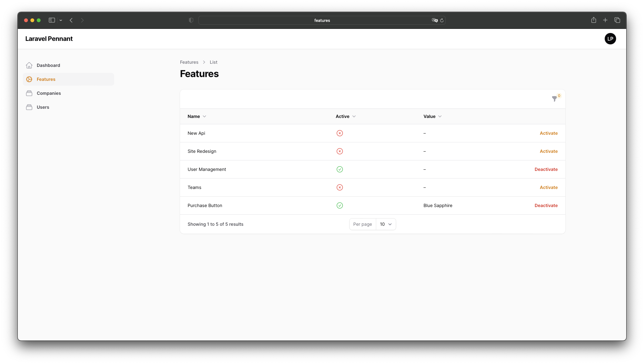Viewport: 644px width, 364px height.
Task: Click the browser reload page icon
Action: [442, 20]
